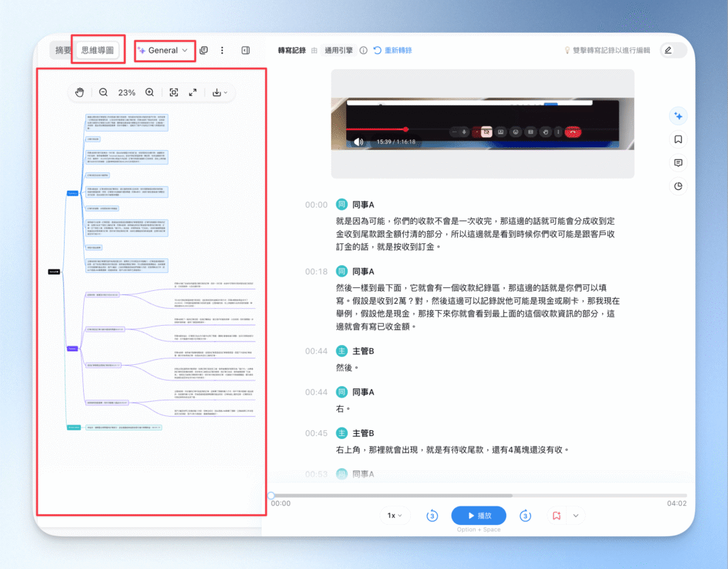Jump to the 00:18 transcript timestamp
728x569 pixels.
click(316, 272)
